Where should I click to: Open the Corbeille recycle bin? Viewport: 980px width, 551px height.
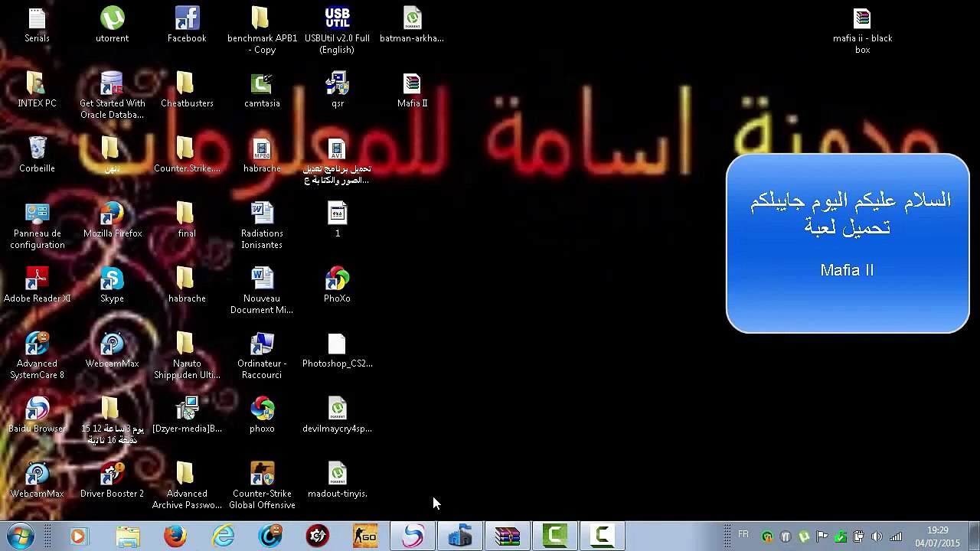37,155
